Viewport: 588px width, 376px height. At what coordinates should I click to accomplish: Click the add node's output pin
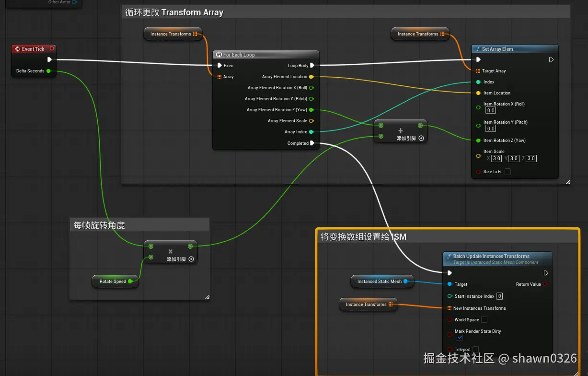click(x=420, y=126)
